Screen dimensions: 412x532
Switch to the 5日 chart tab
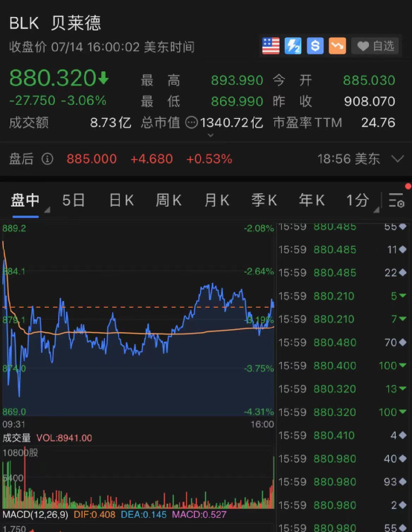pyautogui.click(x=74, y=200)
